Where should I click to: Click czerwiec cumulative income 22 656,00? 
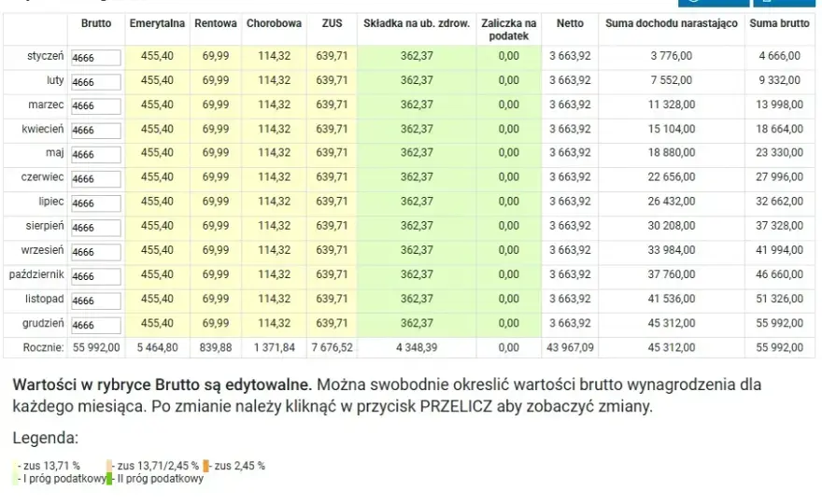coord(672,177)
